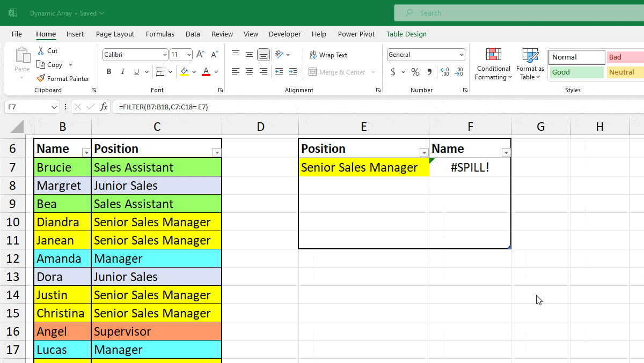
Task: Click the Increase Font Size icon
Action: coord(200,54)
